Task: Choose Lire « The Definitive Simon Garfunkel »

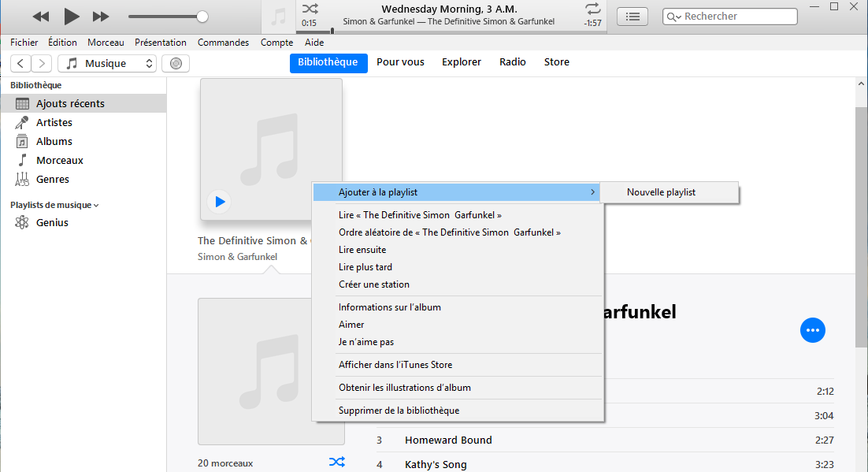Action: [x=458, y=215]
